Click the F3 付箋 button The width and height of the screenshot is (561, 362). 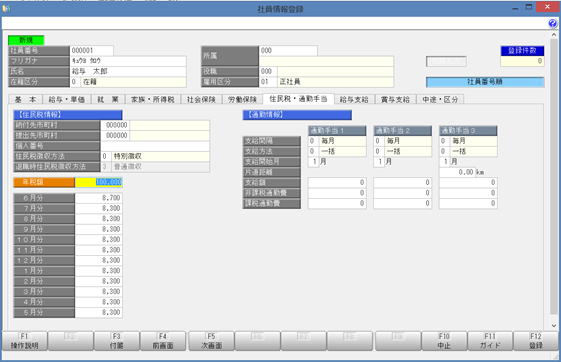(117, 341)
